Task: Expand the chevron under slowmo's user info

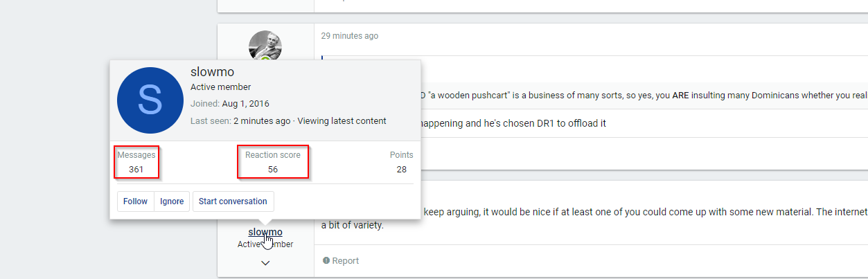Action: point(265,263)
